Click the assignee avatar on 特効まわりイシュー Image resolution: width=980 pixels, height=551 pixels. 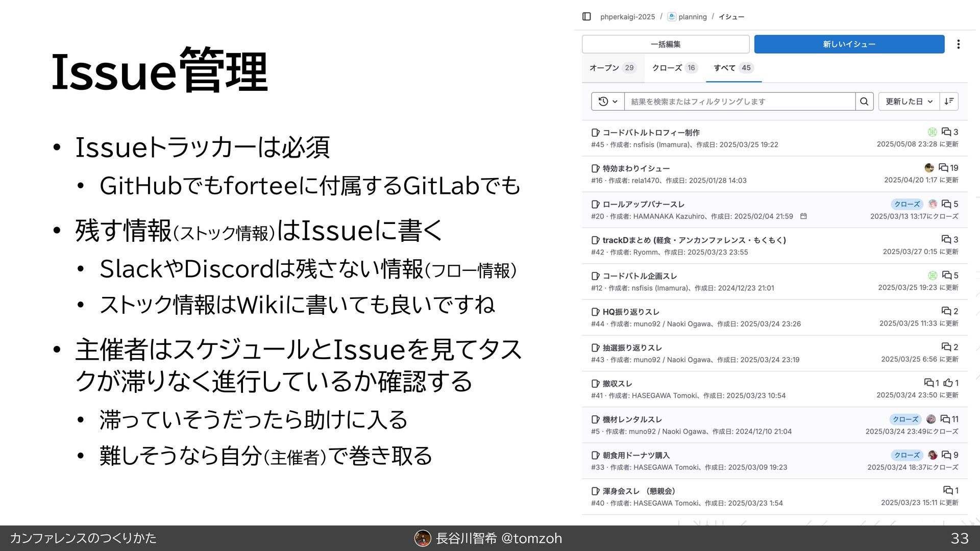(x=929, y=168)
